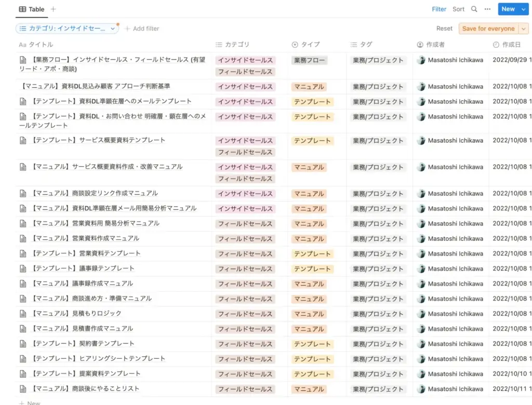Screen dimensions: 532x405
Task: Open 【テンプレート】資料DL・お問い合わせ 明確層 title
Action: coord(113,121)
